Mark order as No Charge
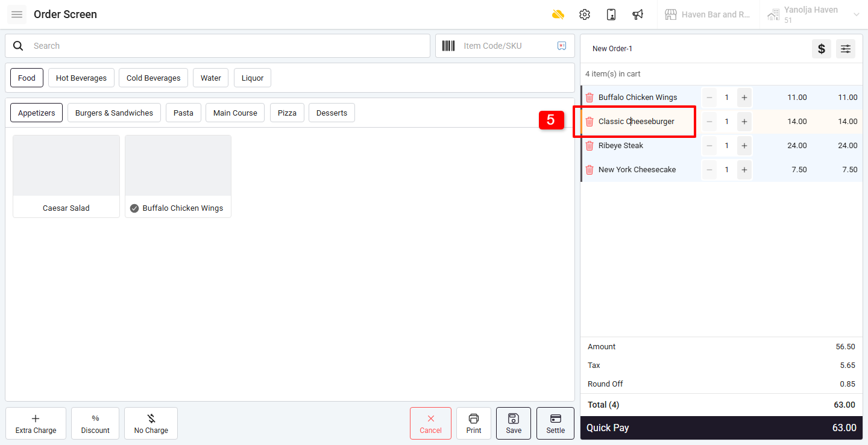Image resolution: width=868 pixels, height=445 pixels. (x=151, y=423)
